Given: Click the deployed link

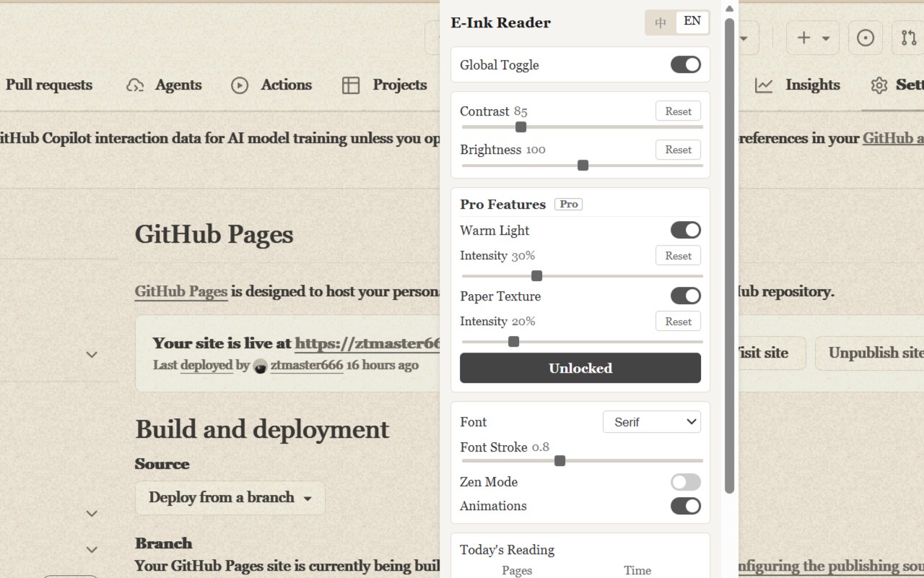Looking at the screenshot, I should click(x=206, y=366).
